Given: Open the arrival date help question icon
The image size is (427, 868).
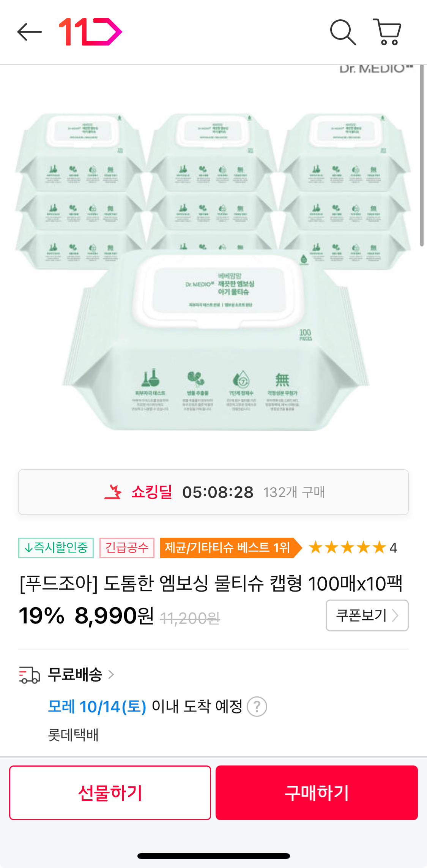Looking at the screenshot, I should (257, 707).
